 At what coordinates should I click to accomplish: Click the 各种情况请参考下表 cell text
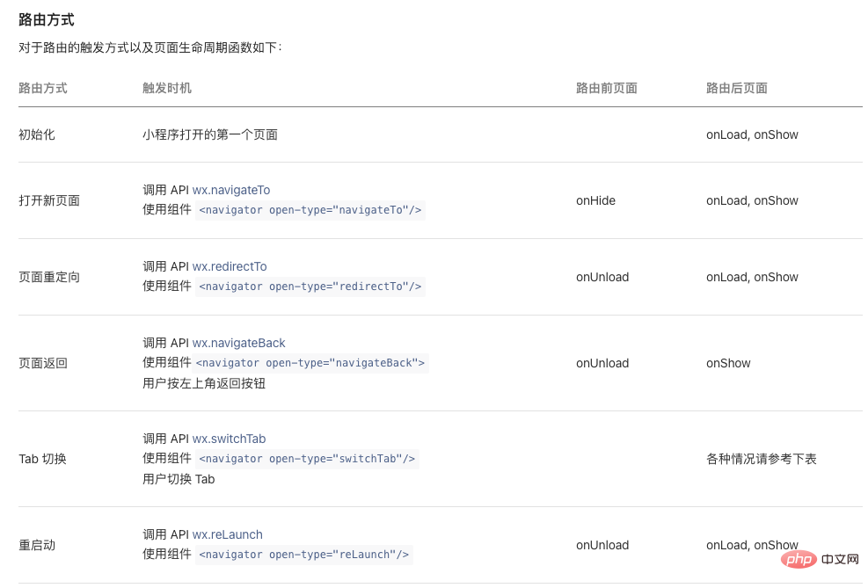tap(762, 459)
